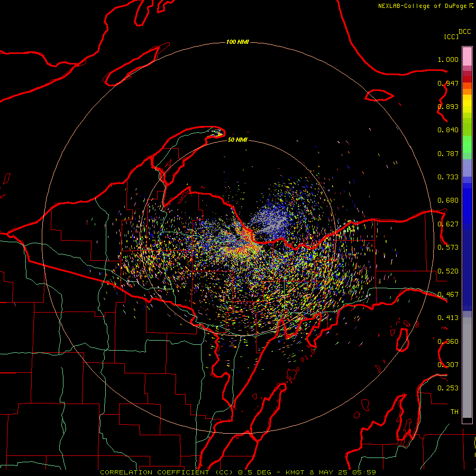Click the 1.000 value on the color scale
Screen dimensions: 476x476
click(448, 59)
